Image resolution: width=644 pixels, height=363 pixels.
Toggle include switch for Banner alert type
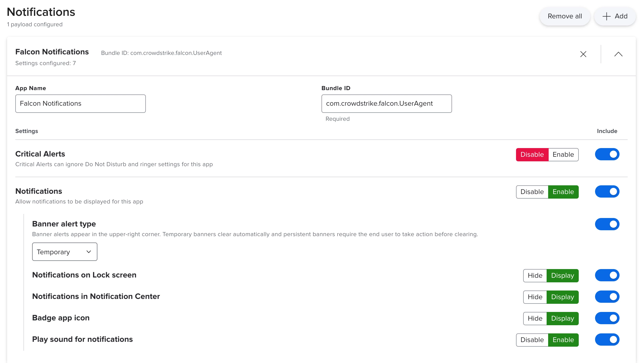click(x=607, y=224)
